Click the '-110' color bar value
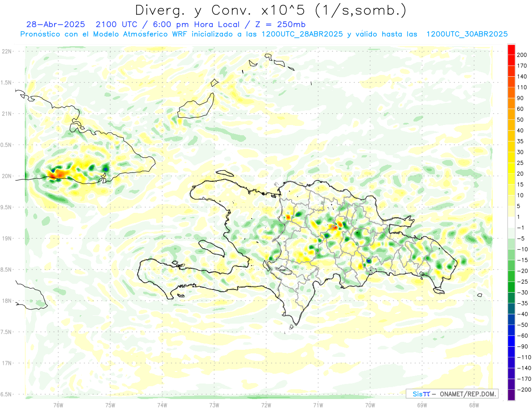Screen dimensions: 532x411 pyautogui.click(x=524, y=357)
